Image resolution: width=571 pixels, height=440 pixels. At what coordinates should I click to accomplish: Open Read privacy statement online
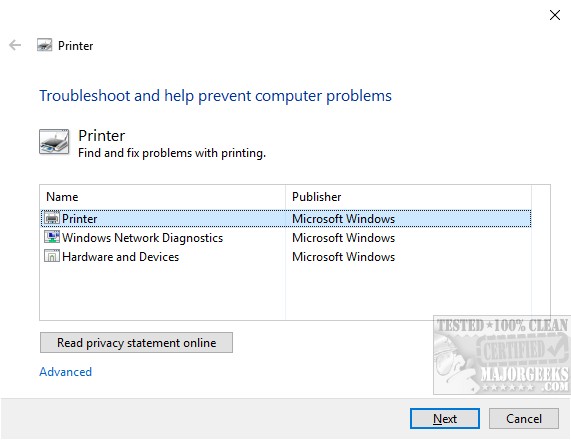tap(136, 342)
